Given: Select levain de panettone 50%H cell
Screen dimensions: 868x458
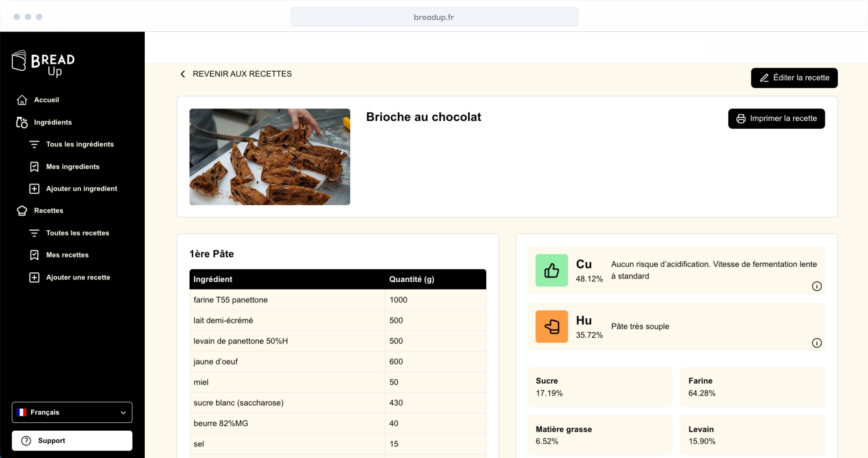Looking at the screenshot, I should [x=287, y=341].
